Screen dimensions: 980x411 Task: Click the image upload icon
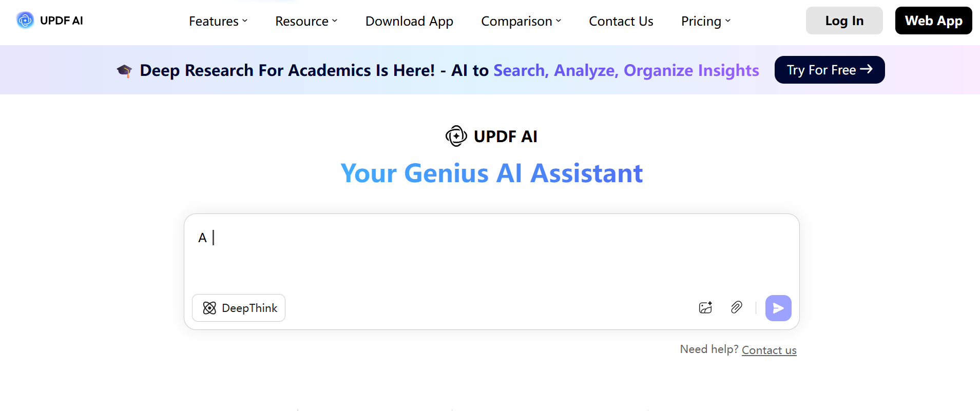pos(705,307)
